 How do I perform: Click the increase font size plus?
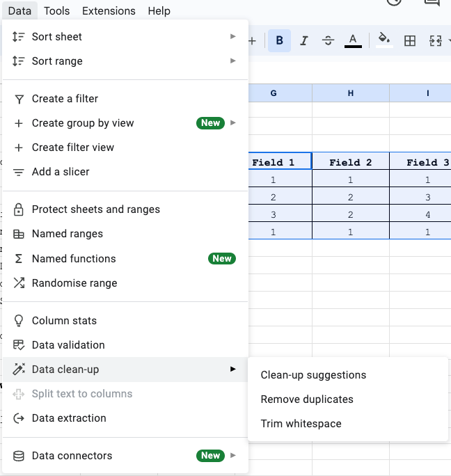coord(252,40)
